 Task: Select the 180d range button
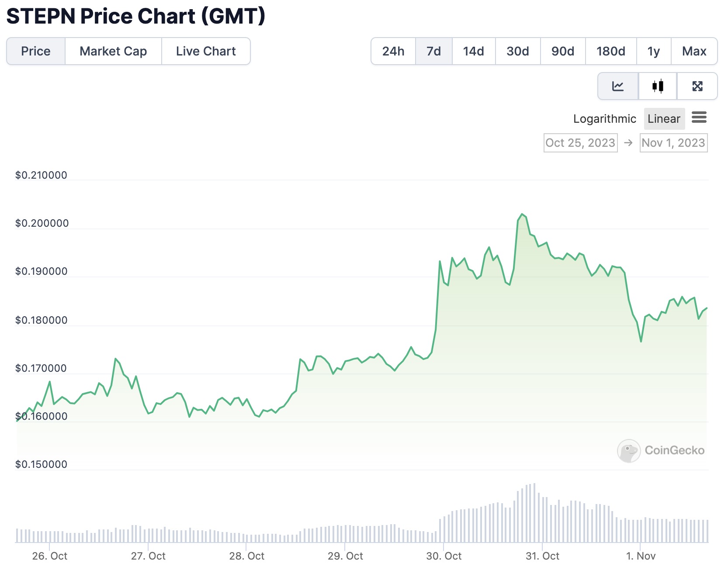[611, 51]
